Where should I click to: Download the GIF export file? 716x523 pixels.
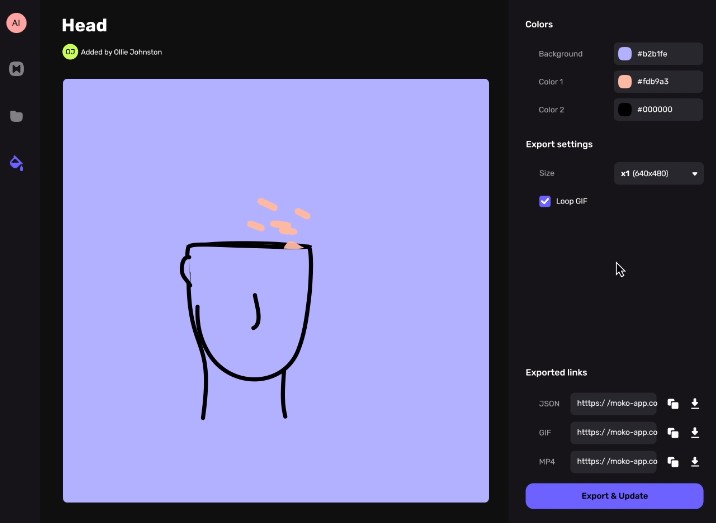[x=695, y=433]
